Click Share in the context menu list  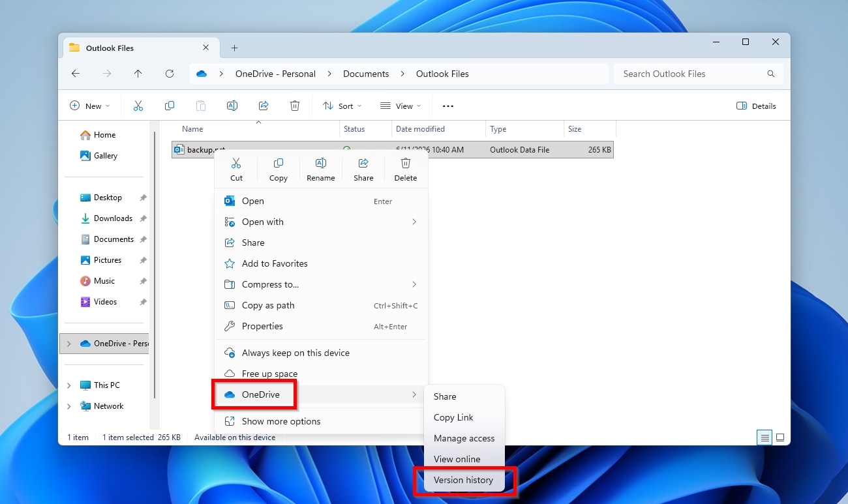tap(321, 243)
